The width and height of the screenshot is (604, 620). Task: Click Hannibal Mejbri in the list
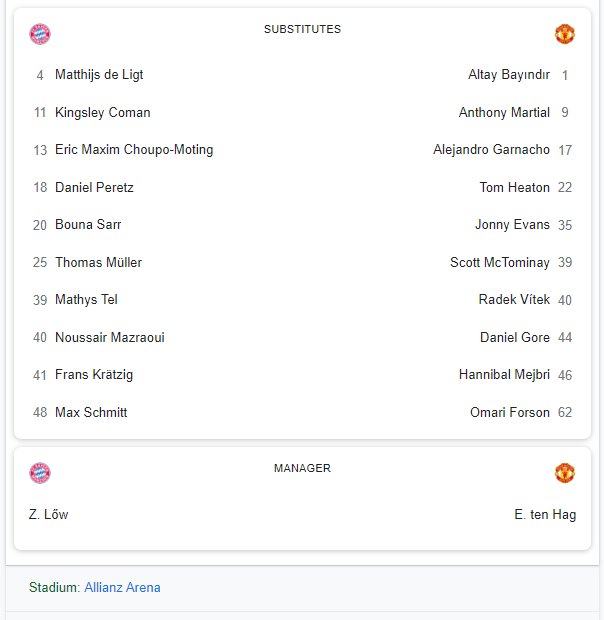(x=504, y=375)
